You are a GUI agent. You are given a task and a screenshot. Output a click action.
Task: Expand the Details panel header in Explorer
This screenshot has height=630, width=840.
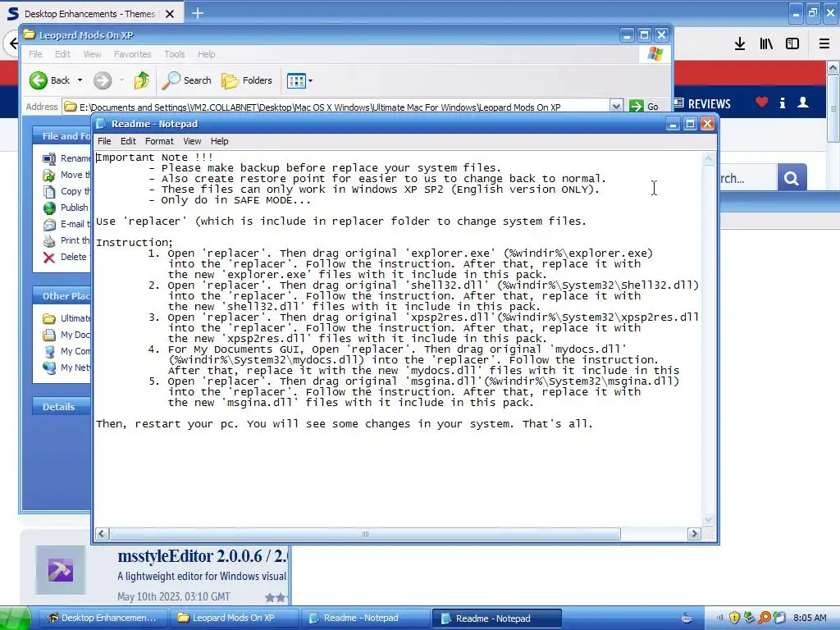61,407
